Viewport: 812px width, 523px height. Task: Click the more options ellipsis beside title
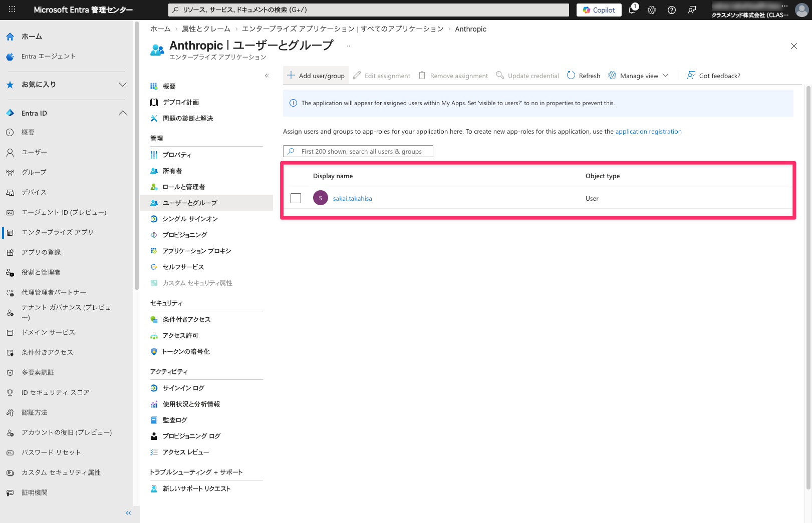pyautogui.click(x=350, y=46)
